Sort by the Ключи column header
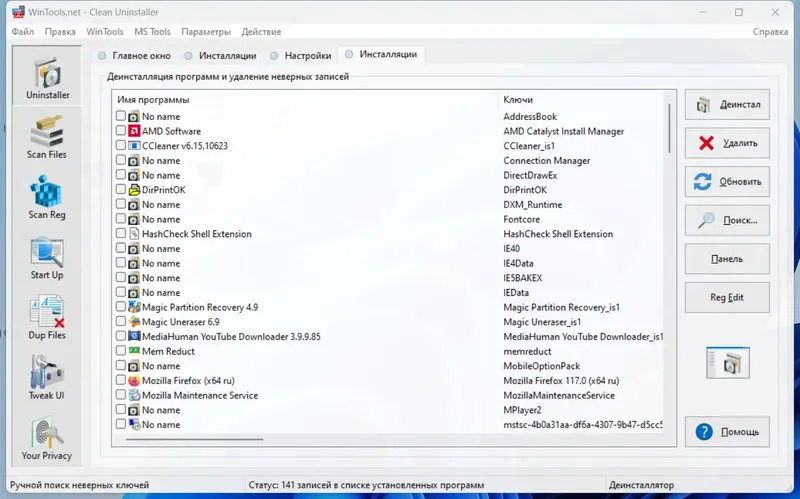 [x=518, y=100]
